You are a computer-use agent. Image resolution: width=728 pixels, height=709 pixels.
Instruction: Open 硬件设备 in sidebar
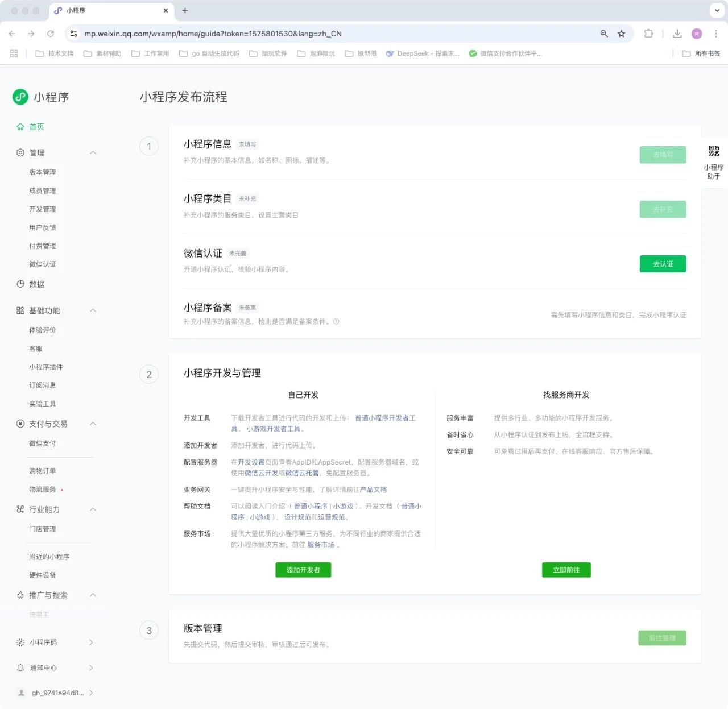pos(43,575)
